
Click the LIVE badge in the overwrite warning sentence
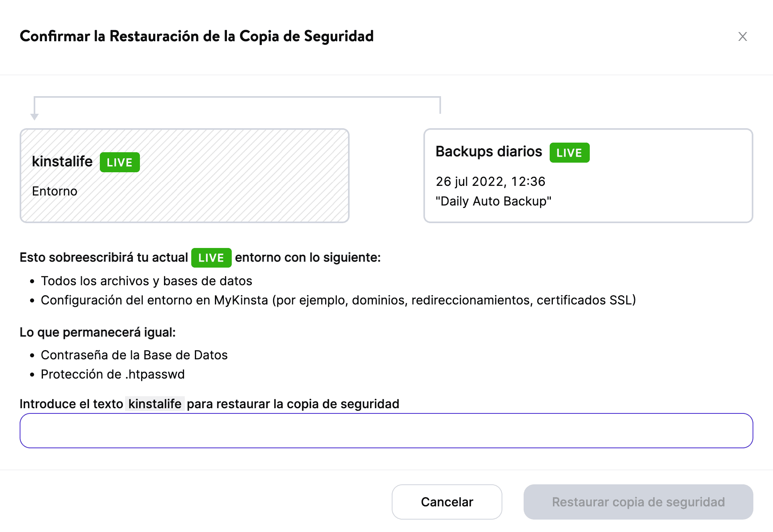coord(211,258)
